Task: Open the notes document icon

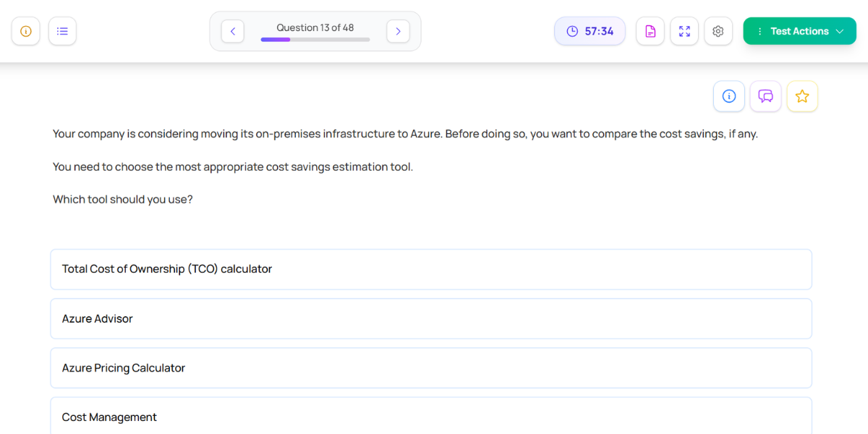Action: click(650, 31)
